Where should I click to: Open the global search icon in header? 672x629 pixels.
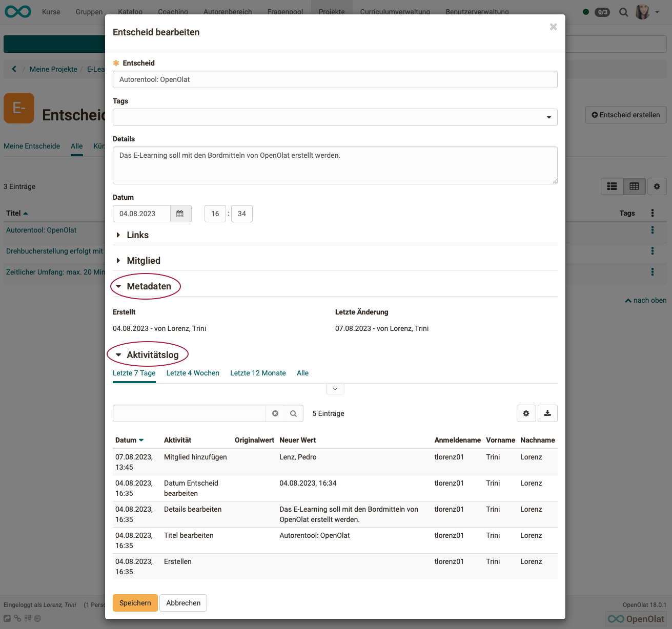[623, 12]
